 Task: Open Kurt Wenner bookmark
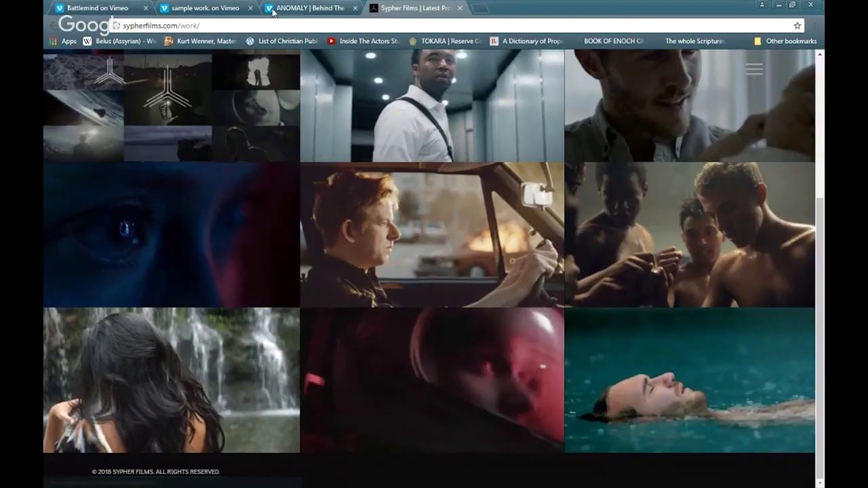(x=200, y=41)
